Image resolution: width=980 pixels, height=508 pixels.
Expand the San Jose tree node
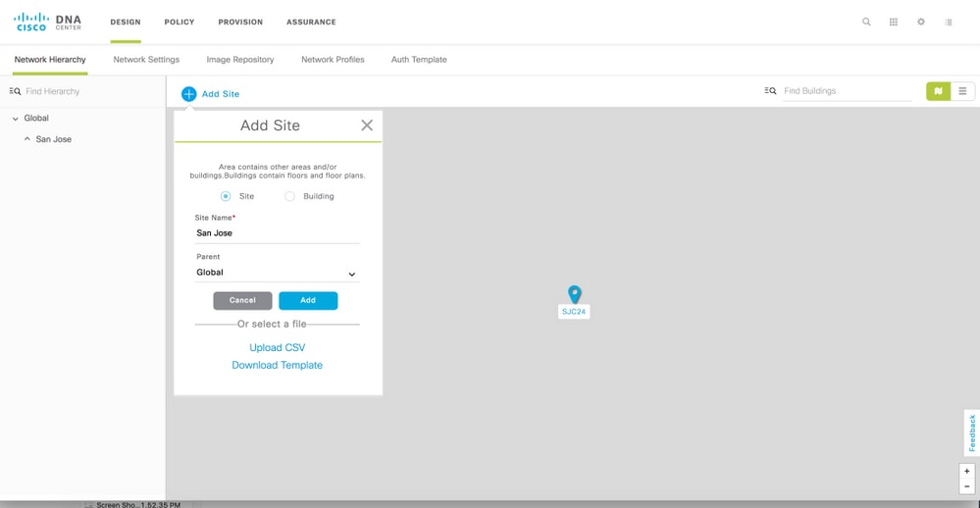pyautogui.click(x=26, y=139)
